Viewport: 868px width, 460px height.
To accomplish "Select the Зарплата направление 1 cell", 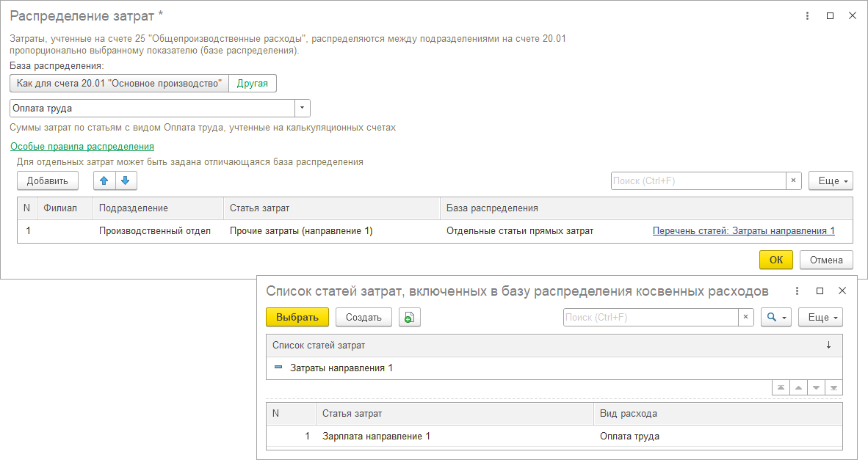I will pyautogui.click(x=455, y=437).
